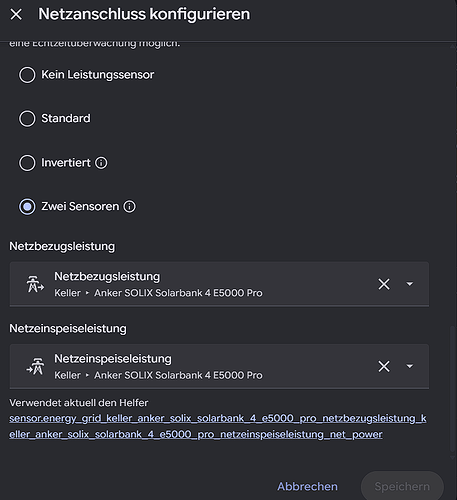Clear the Netzeinspeiseleistung sensor selection
This screenshot has width=457, height=500.
[384, 366]
